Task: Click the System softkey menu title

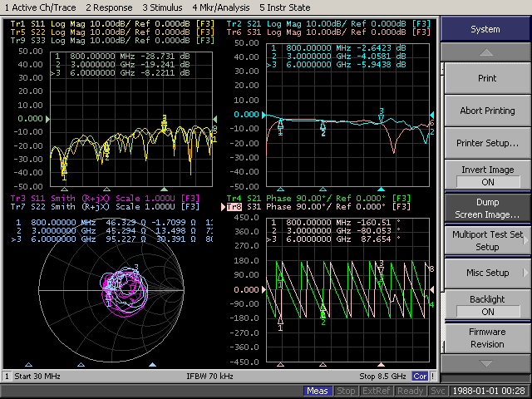Action: tap(485, 29)
